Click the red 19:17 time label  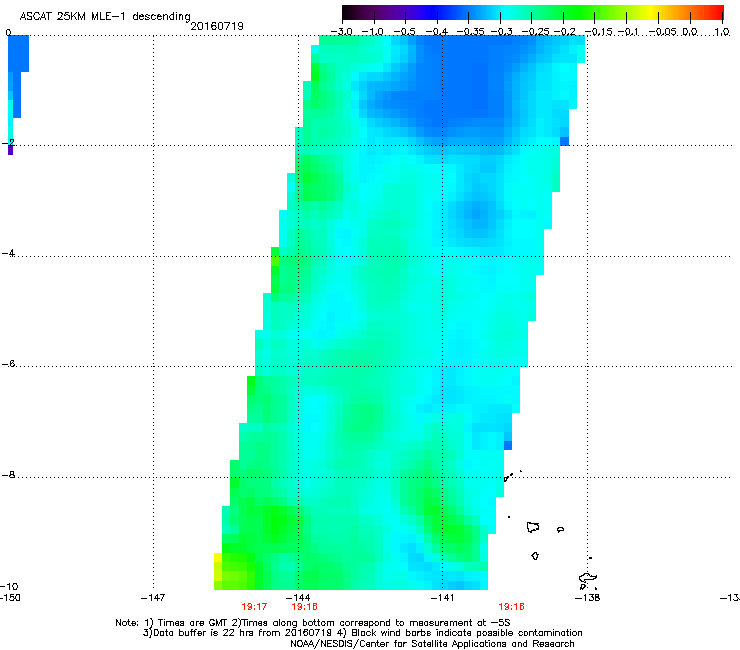254,607
